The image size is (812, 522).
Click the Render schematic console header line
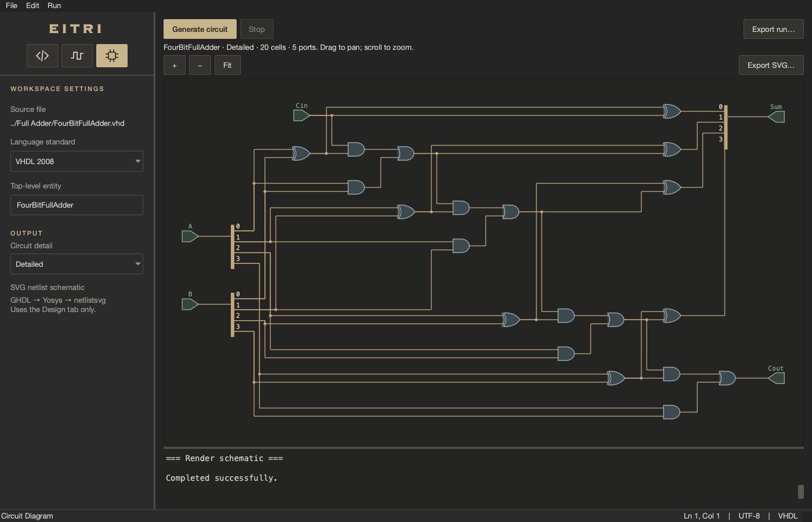[224, 458]
